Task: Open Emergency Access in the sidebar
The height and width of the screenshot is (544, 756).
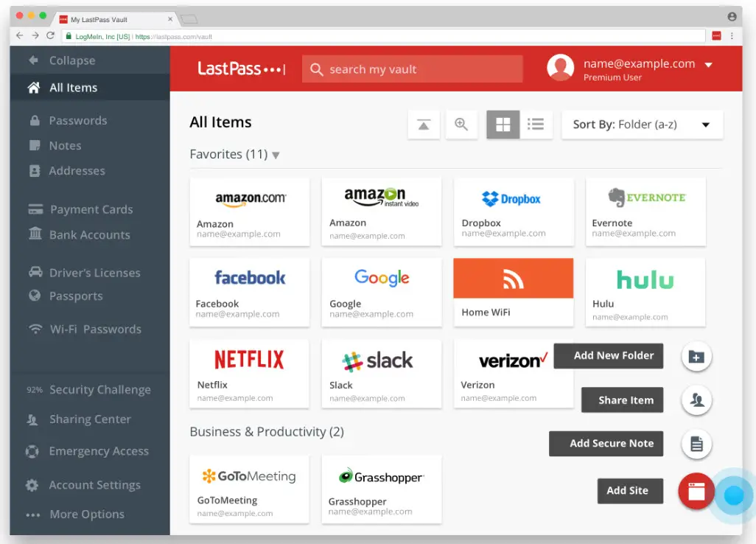Action: point(99,451)
